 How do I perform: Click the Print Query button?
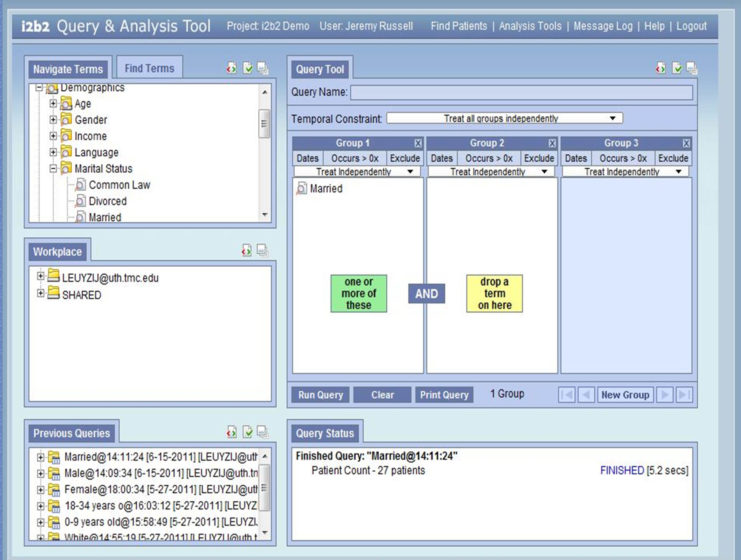444,395
